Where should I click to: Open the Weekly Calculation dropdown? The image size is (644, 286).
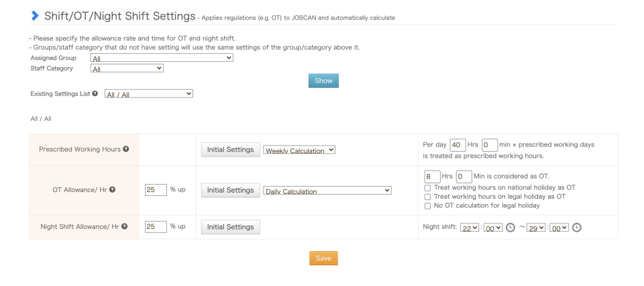tap(299, 150)
